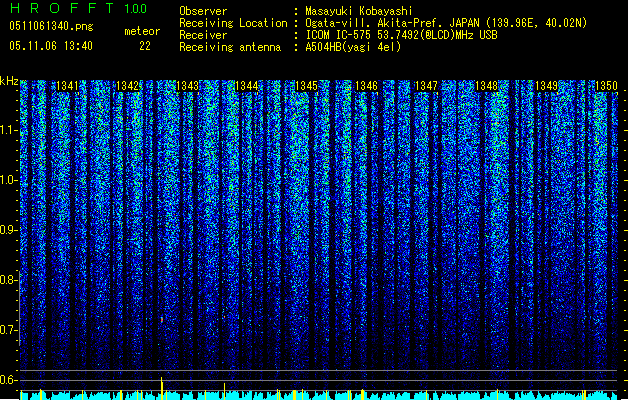Viewport: 629px width, 400px height.
Task: Click the 1342 time marker
Action: coord(127,86)
